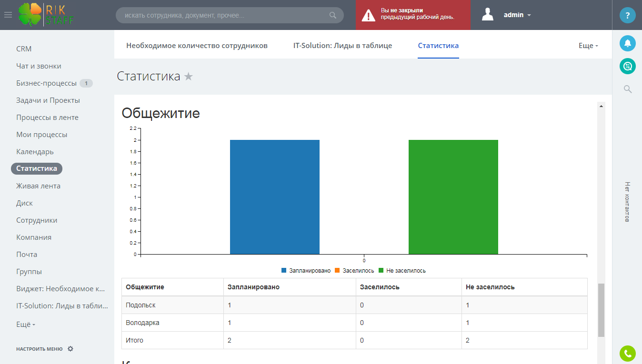Open Мои процессы in sidebar
Screen dimensions: 642x364
pos(41,135)
